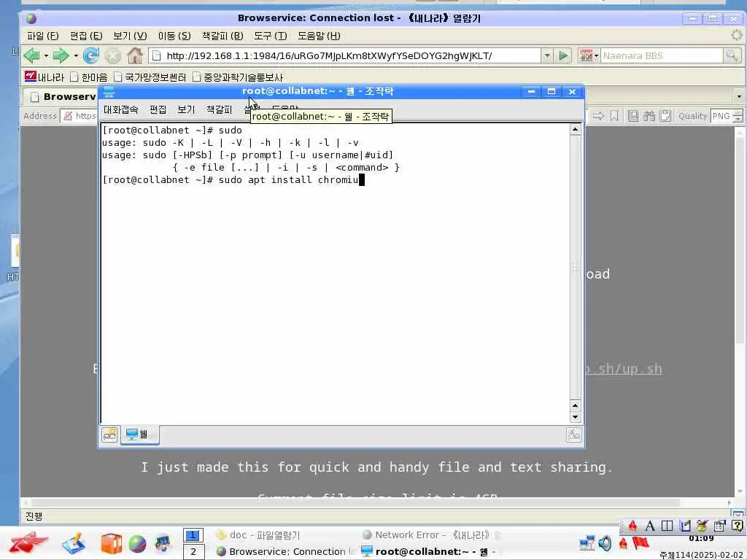
Task: Launch the music media icon in the dock
Action: 163,543
